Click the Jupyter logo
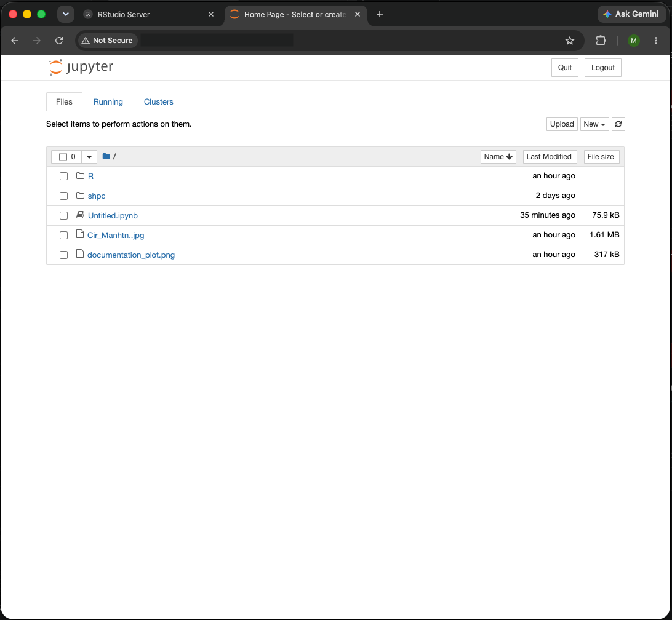Viewport: 672px width, 620px height. (81, 67)
